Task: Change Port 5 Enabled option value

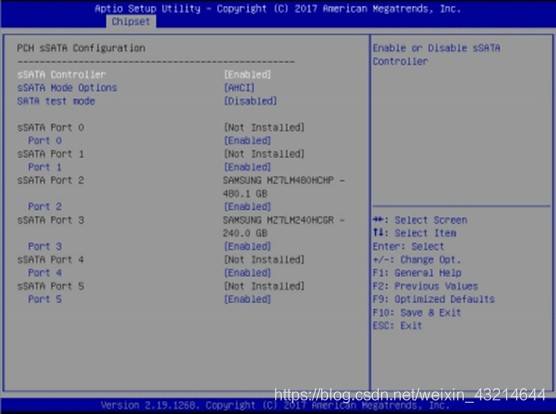Action: pos(248,299)
